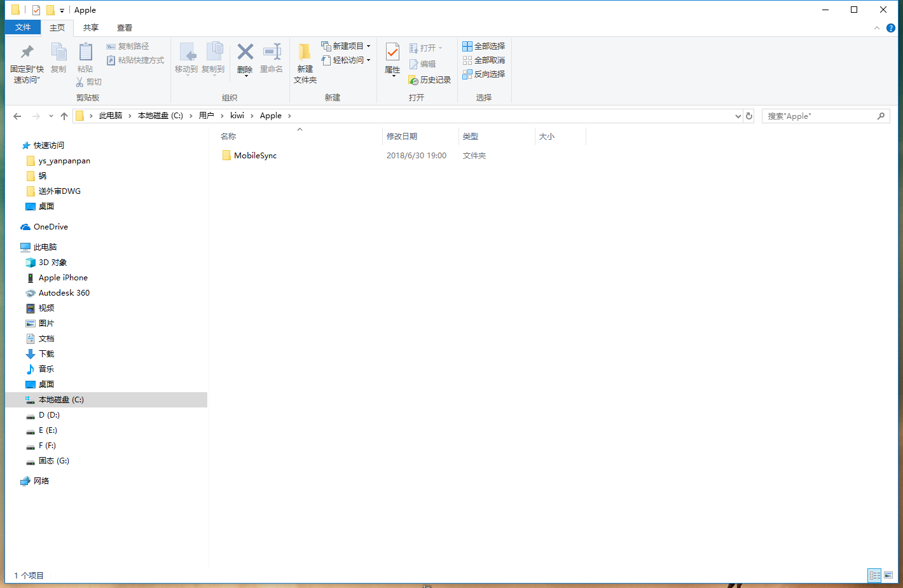The height and width of the screenshot is (588, 903).
Task: Click the Edit button in ribbon
Action: coord(422,64)
